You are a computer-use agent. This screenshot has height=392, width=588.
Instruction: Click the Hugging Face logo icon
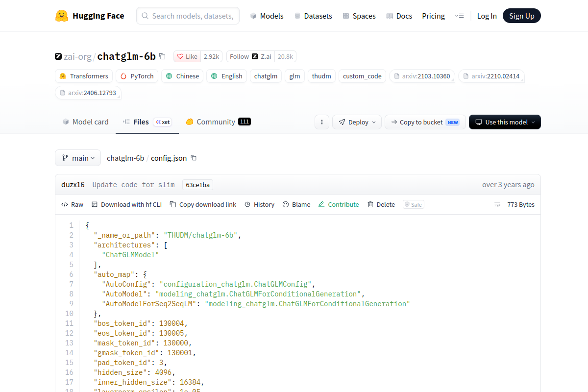point(62,16)
